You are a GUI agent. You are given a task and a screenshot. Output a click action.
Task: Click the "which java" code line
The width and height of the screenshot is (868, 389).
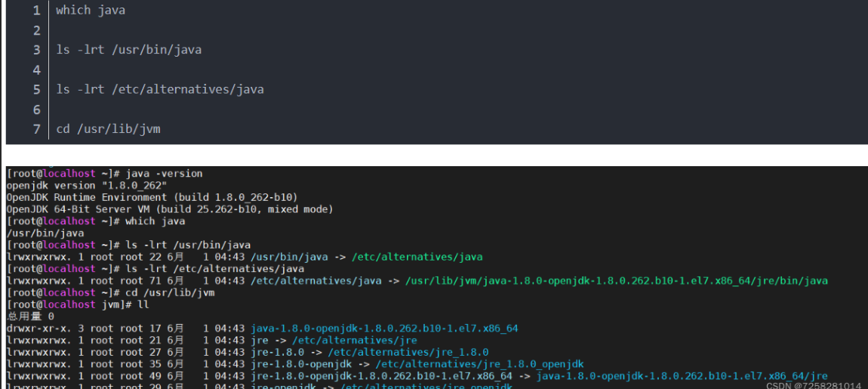click(91, 11)
